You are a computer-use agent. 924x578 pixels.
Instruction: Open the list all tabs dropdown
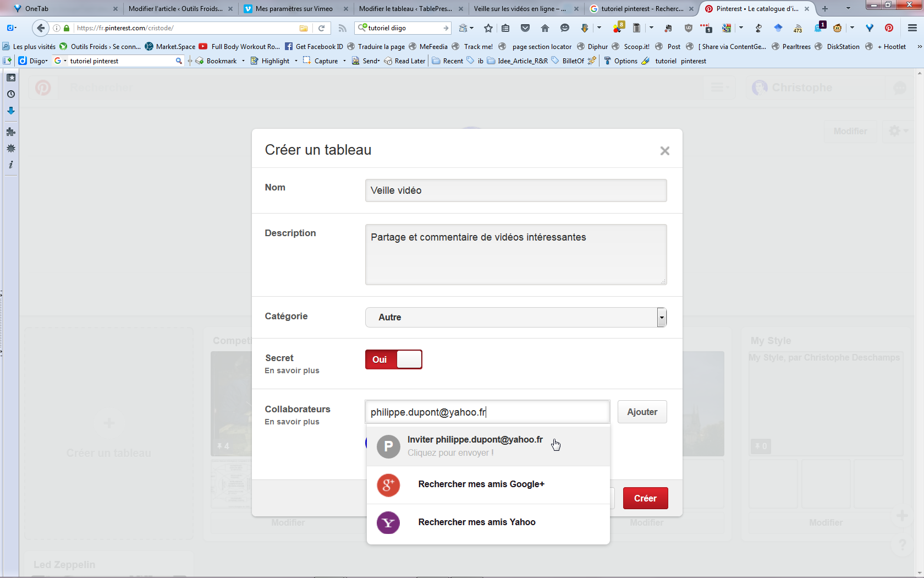click(x=848, y=8)
